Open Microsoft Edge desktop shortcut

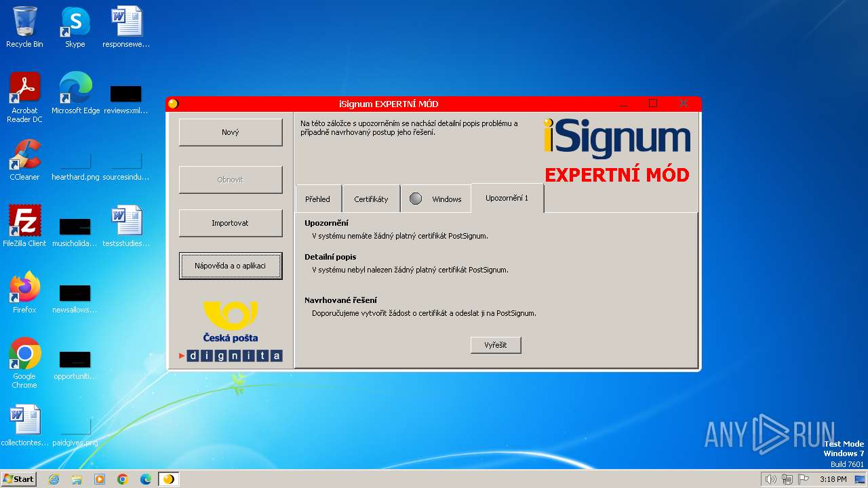pyautogui.click(x=75, y=94)
